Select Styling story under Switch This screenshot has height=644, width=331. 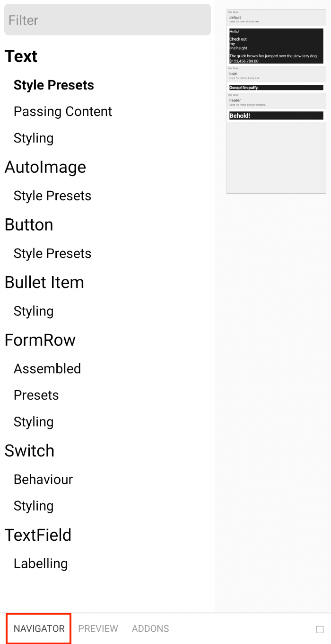click(34, 506)
